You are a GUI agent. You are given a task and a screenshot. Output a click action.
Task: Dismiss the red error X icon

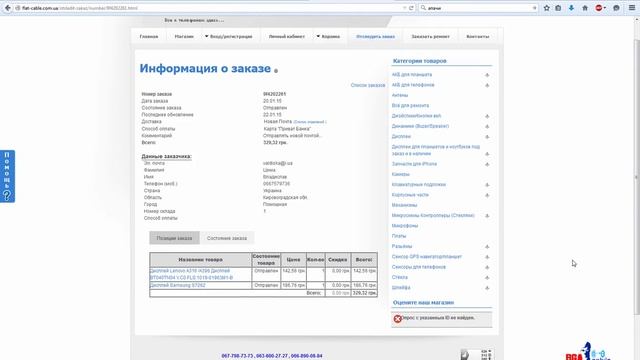pyautogui.click(x=397, y=319)
